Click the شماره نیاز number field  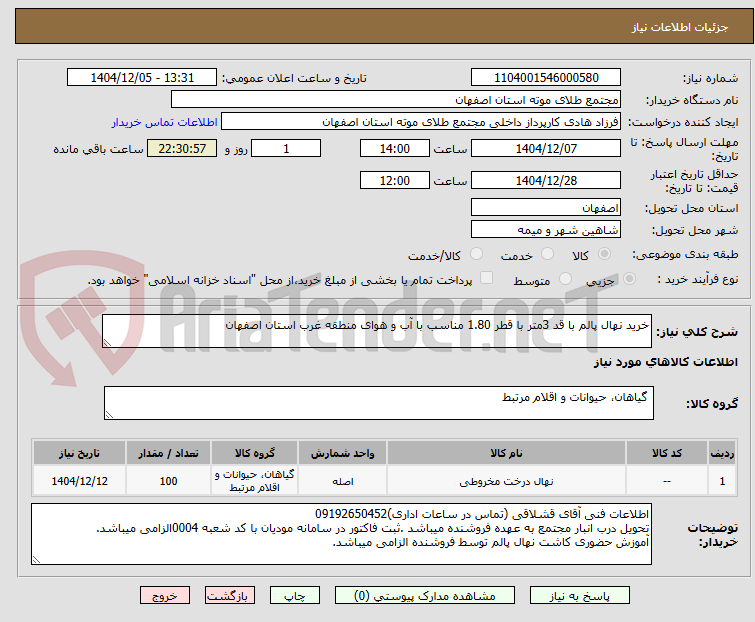coord(546,78)
